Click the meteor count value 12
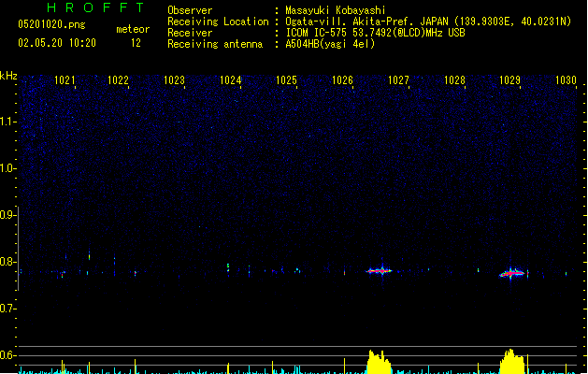Screen dimensions: 588x374 pyautogui.click(x=136, y=43)
